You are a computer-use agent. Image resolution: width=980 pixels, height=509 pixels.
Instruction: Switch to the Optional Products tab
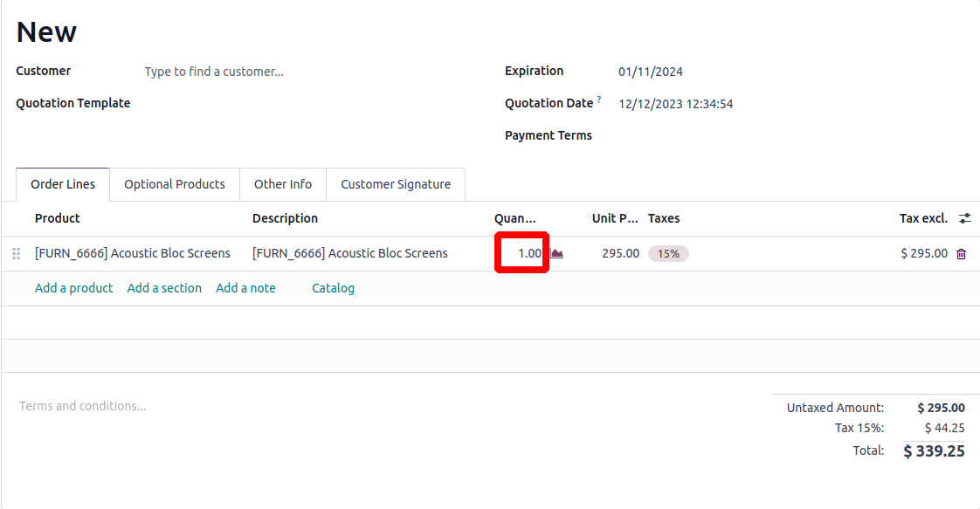(x=175, y=184)
